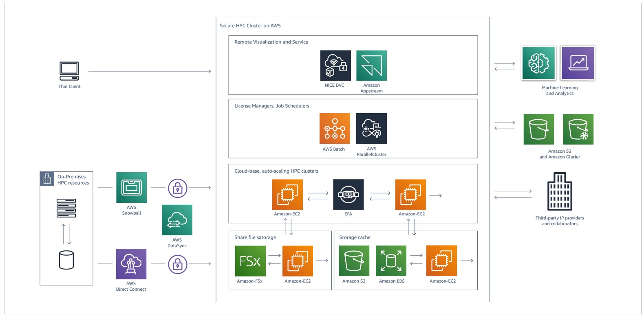Click the padlock icon next to Direct Connect
Viewport: 644px width, 318px height.
click(x=178, y=264)
